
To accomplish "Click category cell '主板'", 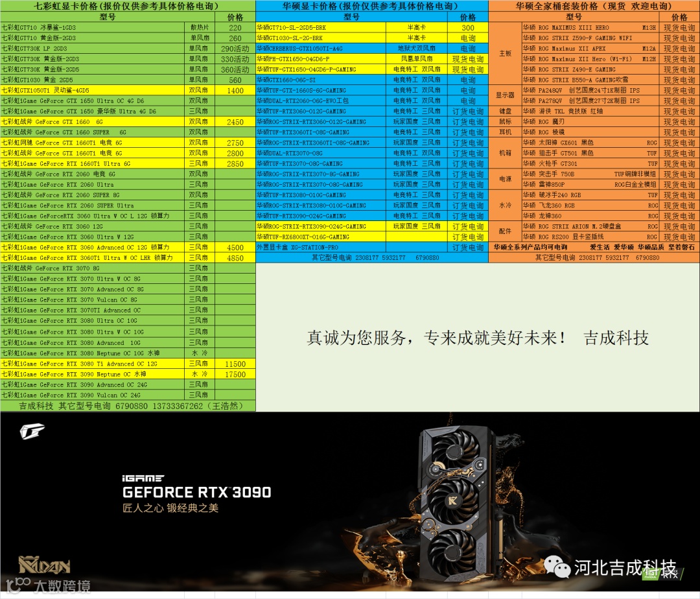I will coord(506,54).
